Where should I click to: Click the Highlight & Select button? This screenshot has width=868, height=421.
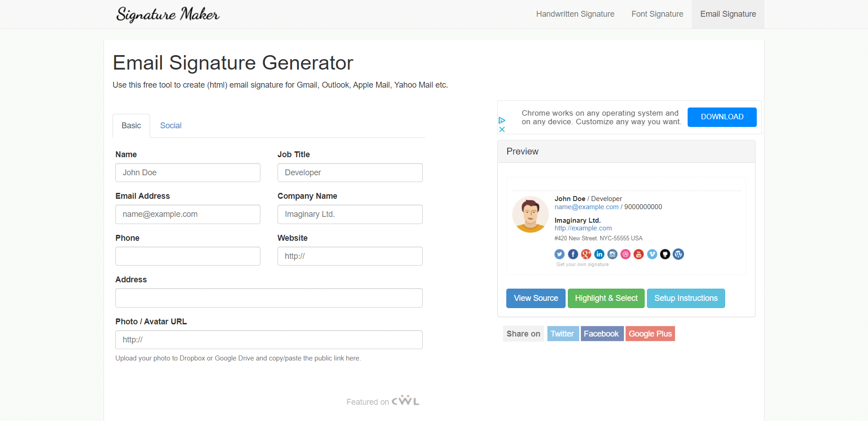coord(606,298)
